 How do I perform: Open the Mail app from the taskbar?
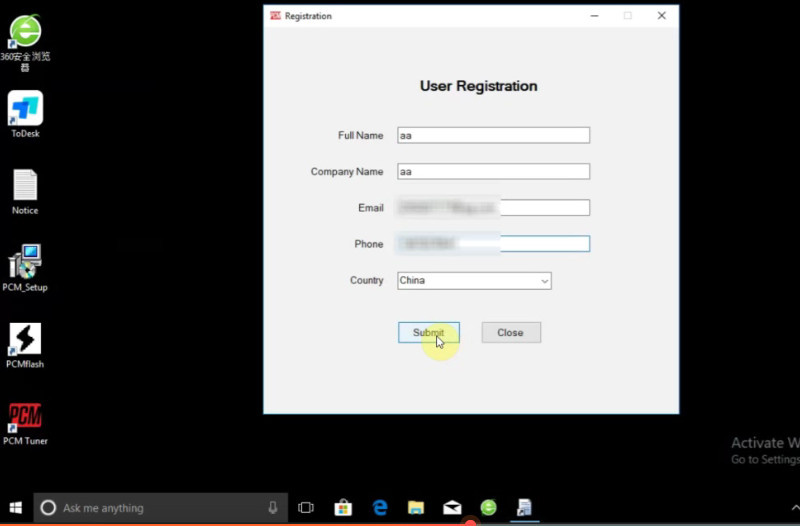[452, 508]
